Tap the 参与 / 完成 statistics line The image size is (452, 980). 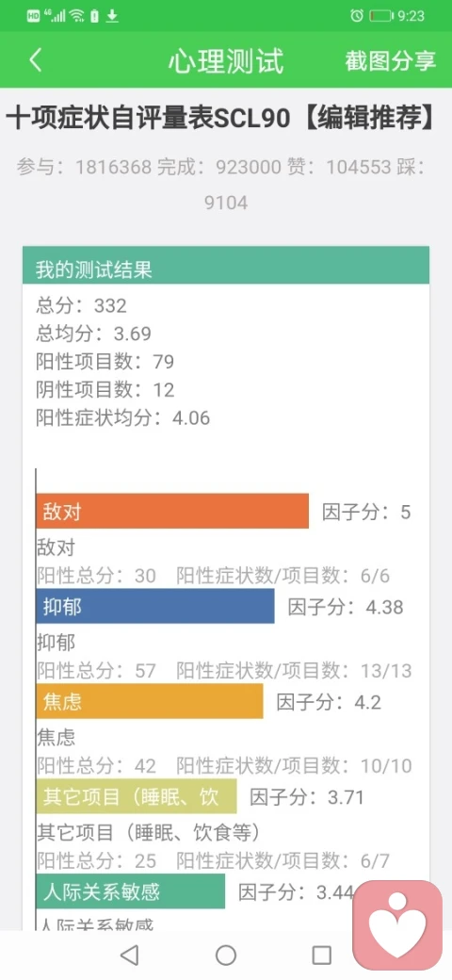[226, 185]
